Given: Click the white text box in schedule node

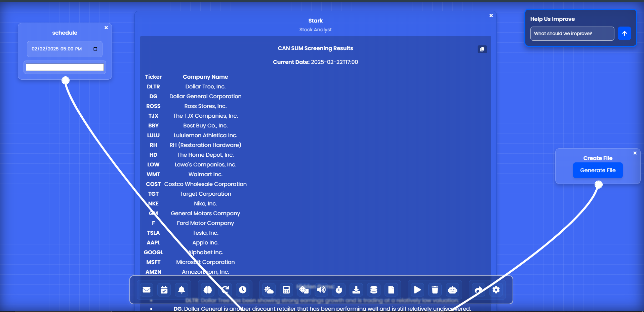Looking at the screenshot, I should [65, 67].
